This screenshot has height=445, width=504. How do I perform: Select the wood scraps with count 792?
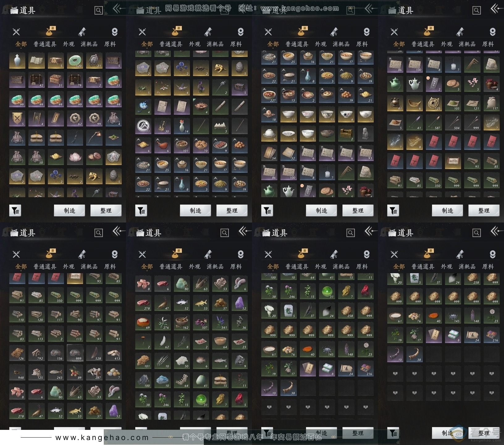(x=36, y=353)
